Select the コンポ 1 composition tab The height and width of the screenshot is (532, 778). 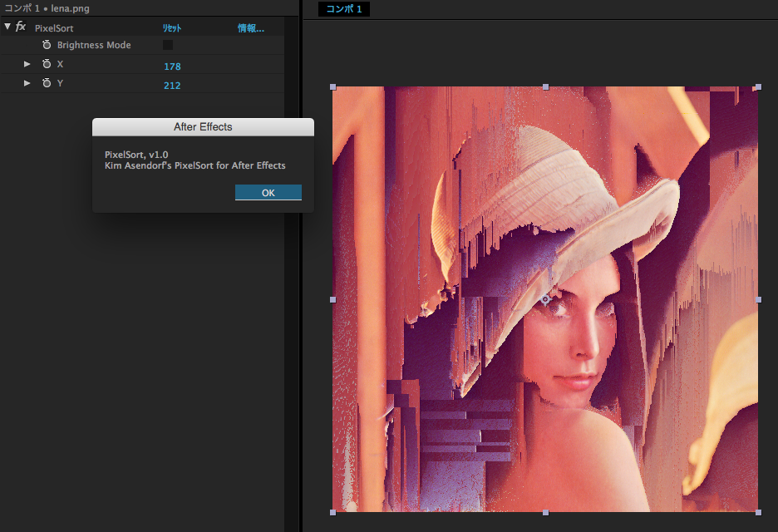[344, 9]
